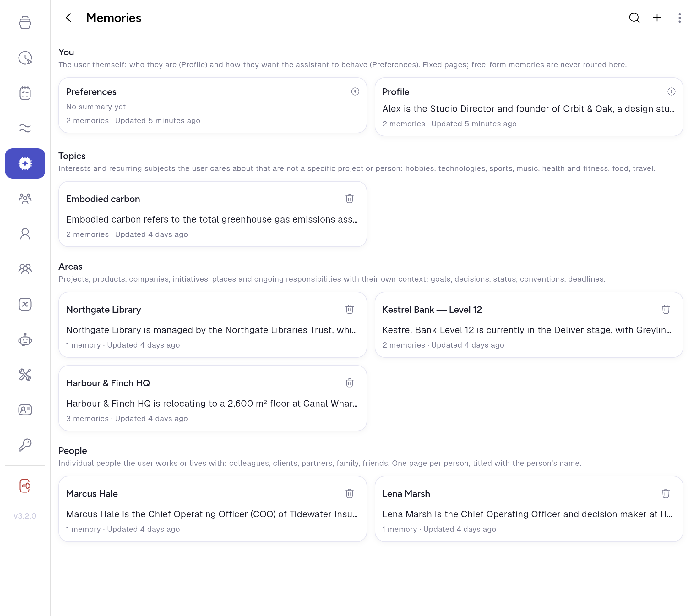Click the "Areas" section heading
Image resolution: width=691 pixels, height=616 pixels.
[70, 267]
